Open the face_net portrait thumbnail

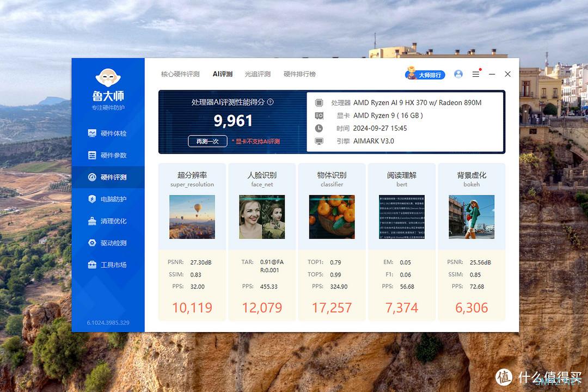262,217
